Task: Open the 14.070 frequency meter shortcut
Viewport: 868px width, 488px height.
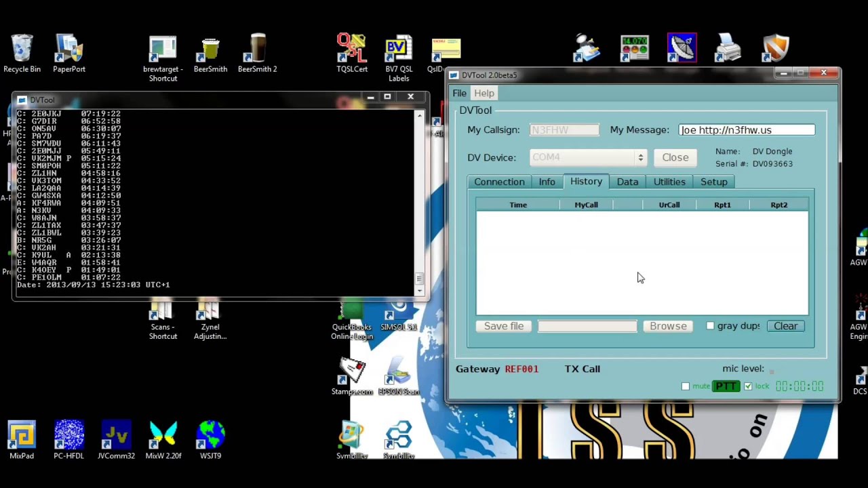Action: pos(635,47)
